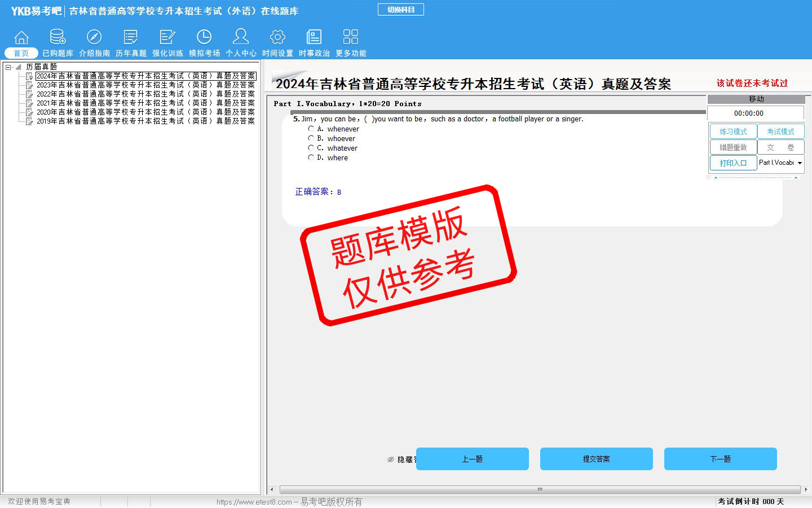The image size is (812, 508).
Task: Open the 已购题库 database icon
Action: click(58, 38)
